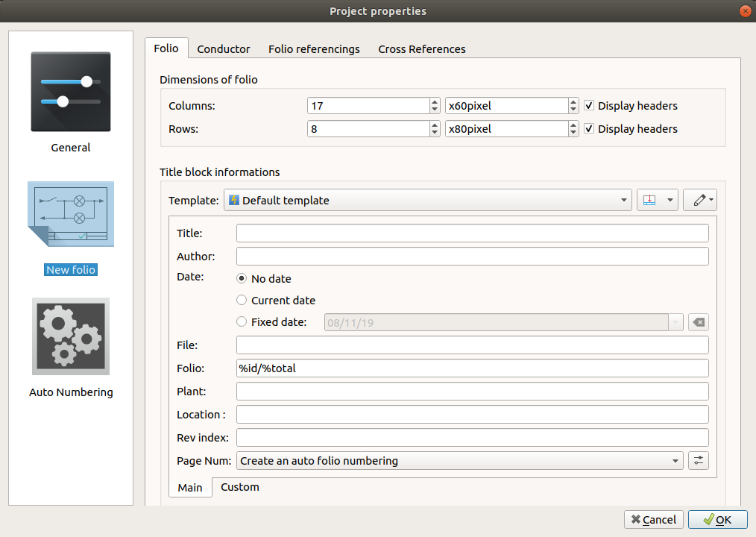
Task: Click the Folio field containing %id/%total
Action: [472, 368]
